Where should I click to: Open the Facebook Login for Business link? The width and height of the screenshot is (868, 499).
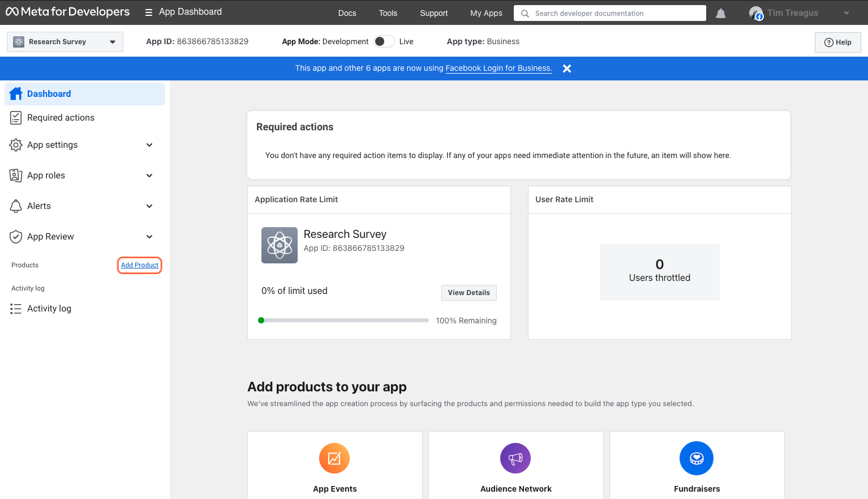click(x=499, y=68)
